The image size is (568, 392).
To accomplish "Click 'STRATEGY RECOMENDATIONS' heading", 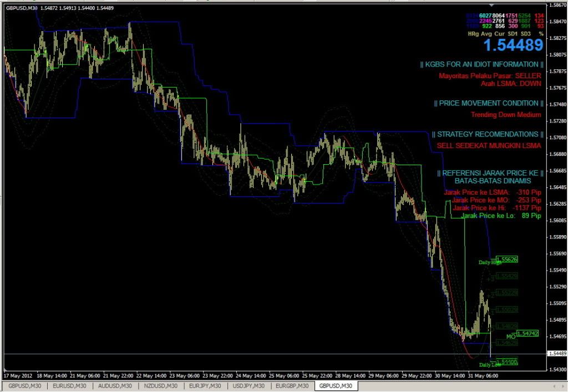I will [488, 134].
